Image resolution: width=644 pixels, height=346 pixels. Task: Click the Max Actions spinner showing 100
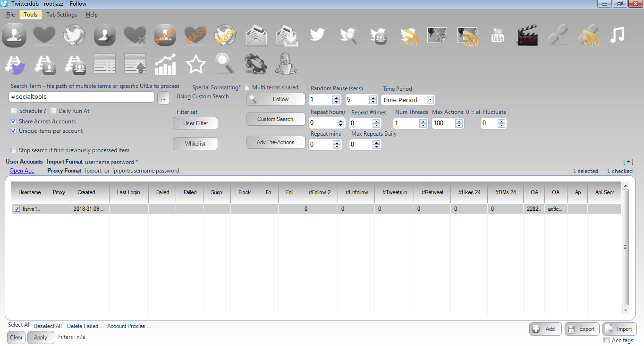coord(448,123)
